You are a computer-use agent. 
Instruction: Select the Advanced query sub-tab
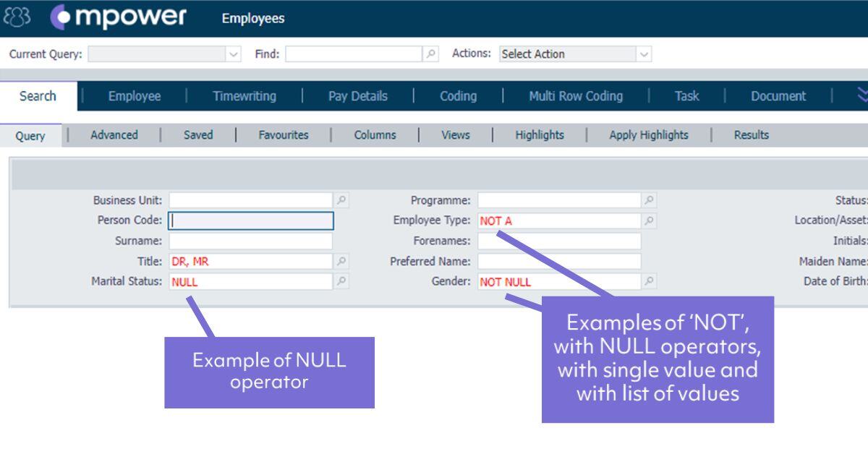click(x=114, y=135)
